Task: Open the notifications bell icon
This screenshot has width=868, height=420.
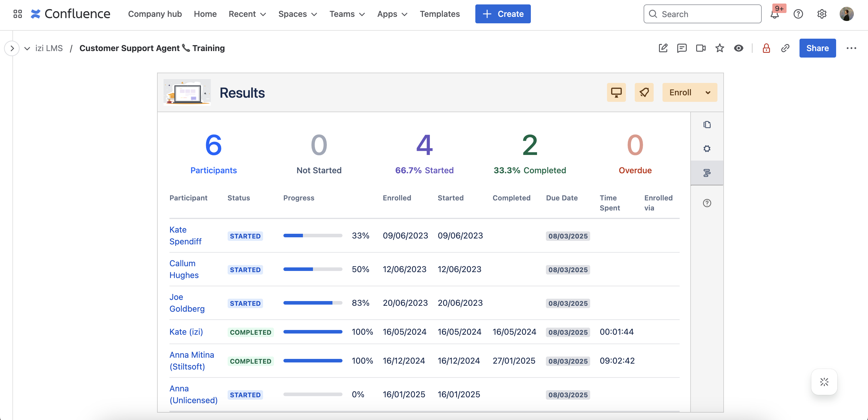Action: (774, 14)
